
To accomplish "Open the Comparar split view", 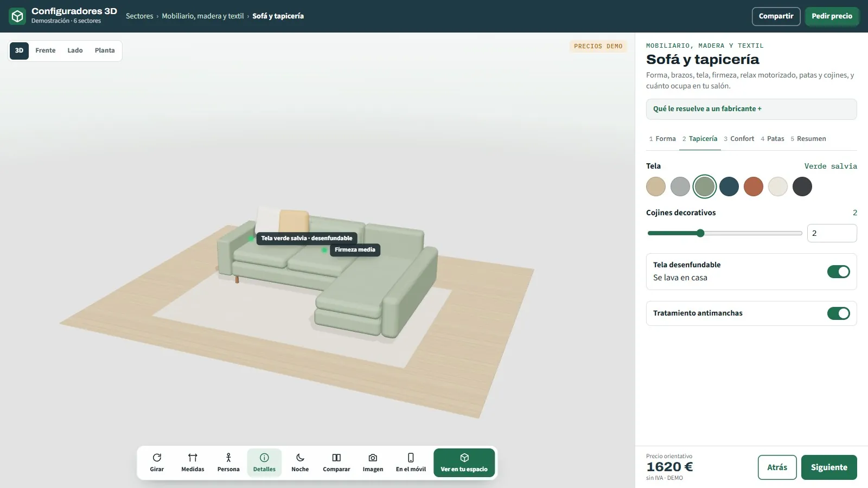I will [x=336, y=463].
